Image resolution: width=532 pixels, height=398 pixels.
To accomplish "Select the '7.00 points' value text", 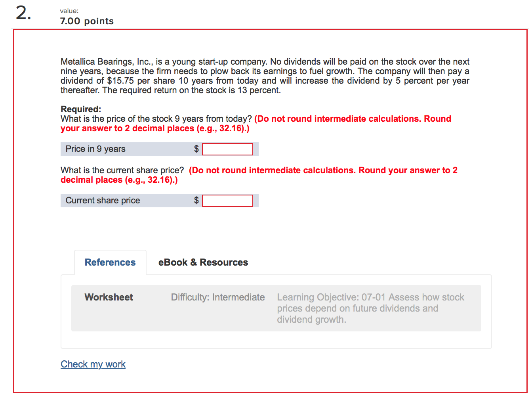I will click(87, 21).
